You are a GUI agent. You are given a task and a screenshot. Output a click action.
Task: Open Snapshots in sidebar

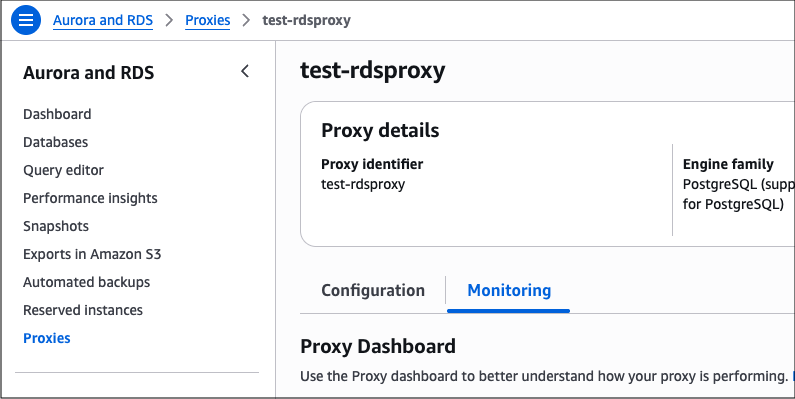pos(56,226)
